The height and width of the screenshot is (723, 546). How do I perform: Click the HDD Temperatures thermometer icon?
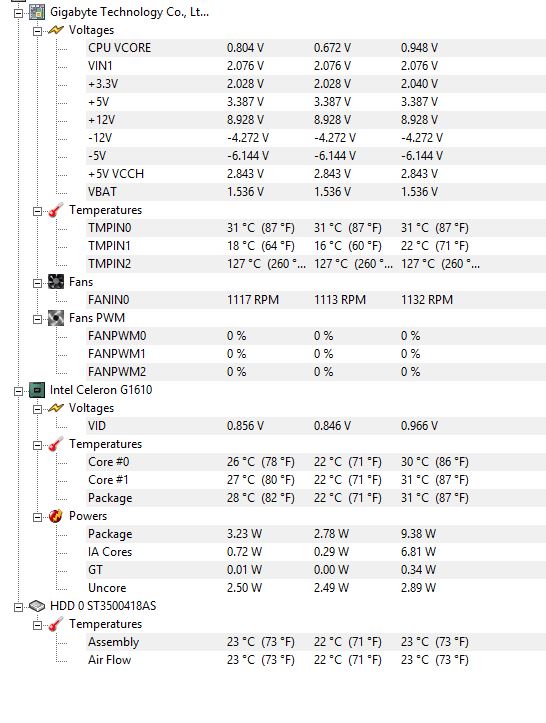[56, 624]
